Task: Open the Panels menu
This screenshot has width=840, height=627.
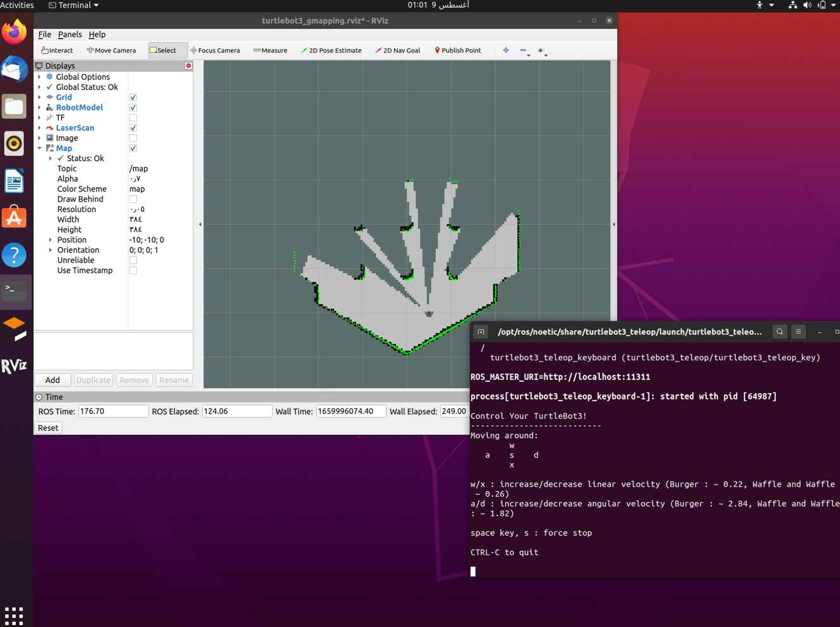Action: point(69,34)
